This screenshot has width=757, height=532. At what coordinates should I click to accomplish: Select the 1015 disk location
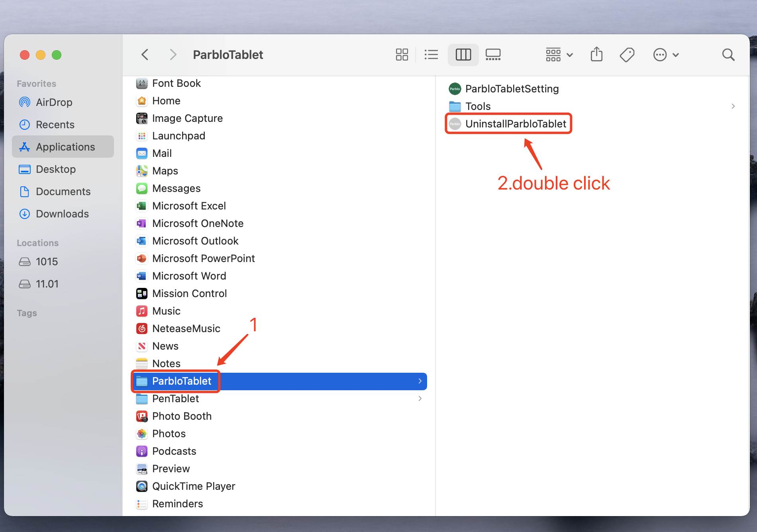pyautogui.click(x=63, y=262)
